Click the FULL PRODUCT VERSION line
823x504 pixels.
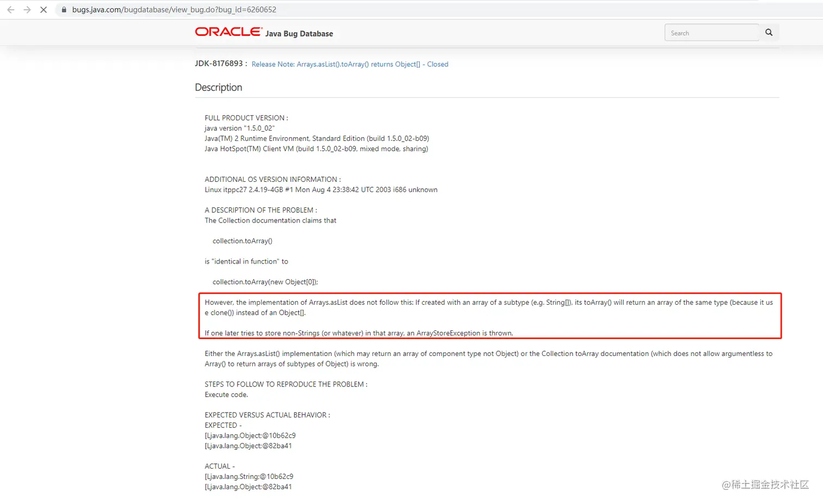click(x=247, y=118)
